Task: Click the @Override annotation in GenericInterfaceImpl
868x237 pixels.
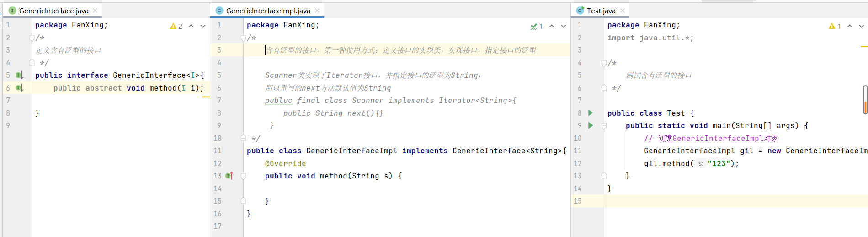Action: tap(285, 163)
